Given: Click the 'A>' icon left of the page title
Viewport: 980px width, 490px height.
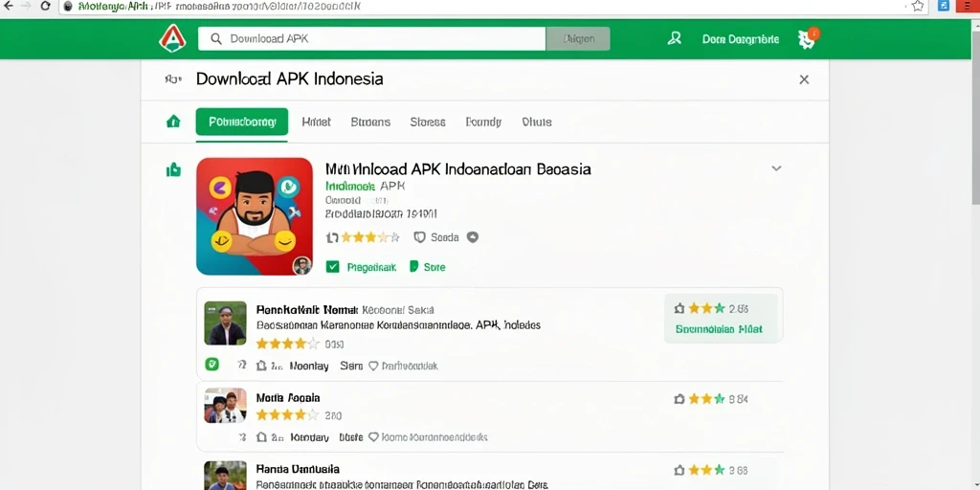Looking at the screenshot, I should click(x=173, y=79).
